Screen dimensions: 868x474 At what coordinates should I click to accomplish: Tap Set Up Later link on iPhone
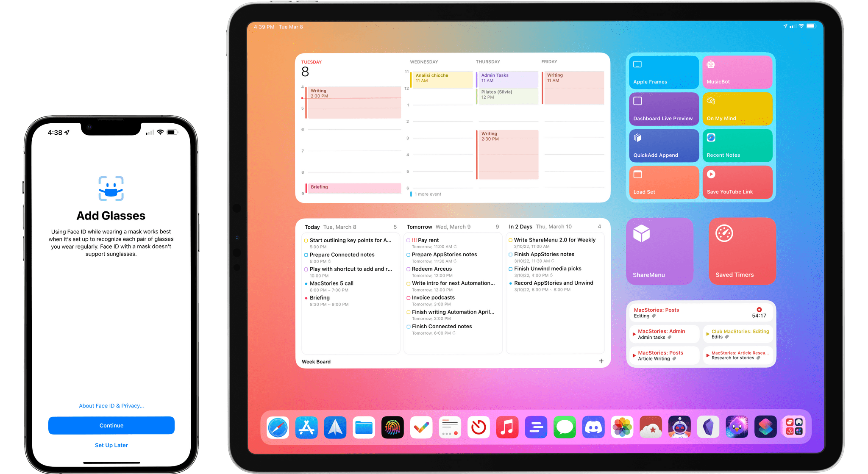(x=111, y=445)
